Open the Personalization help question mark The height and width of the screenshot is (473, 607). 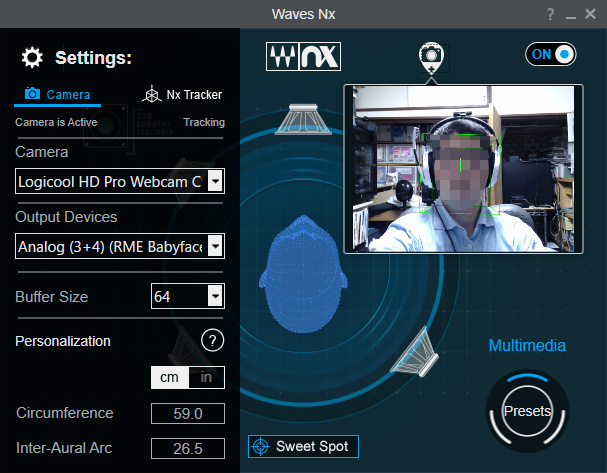212,341
